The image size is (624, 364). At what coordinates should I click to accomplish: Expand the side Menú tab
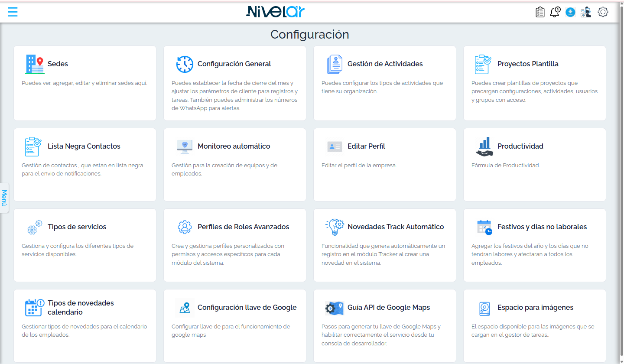point(4,198)
